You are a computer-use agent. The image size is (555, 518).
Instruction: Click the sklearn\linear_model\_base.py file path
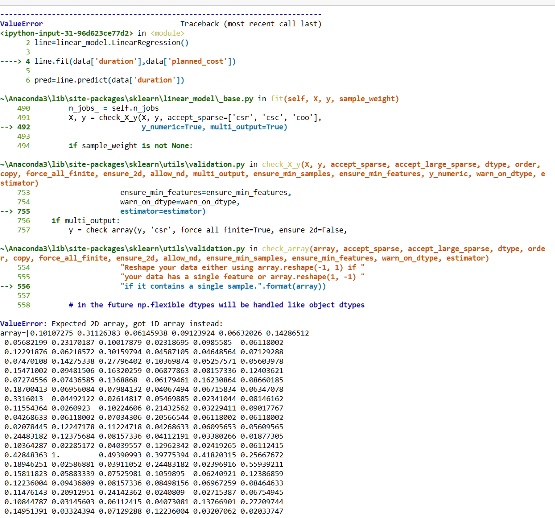[x=127, y=99]
